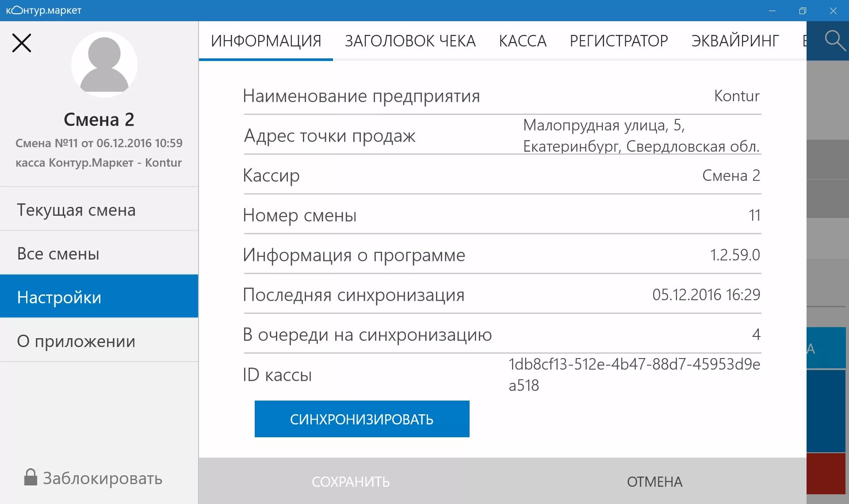Click the last sync date 05.12.2016 16:29
849x504 pixels.
point(706,294)
